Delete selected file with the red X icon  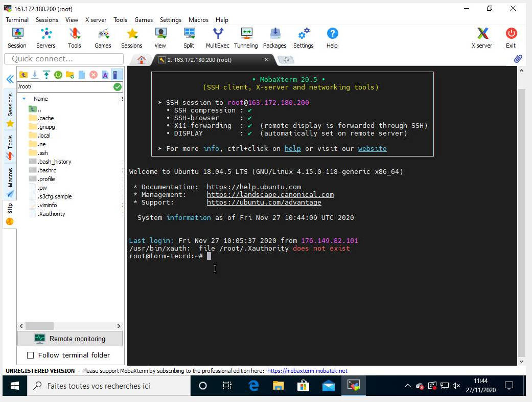[x=94, y=75]
